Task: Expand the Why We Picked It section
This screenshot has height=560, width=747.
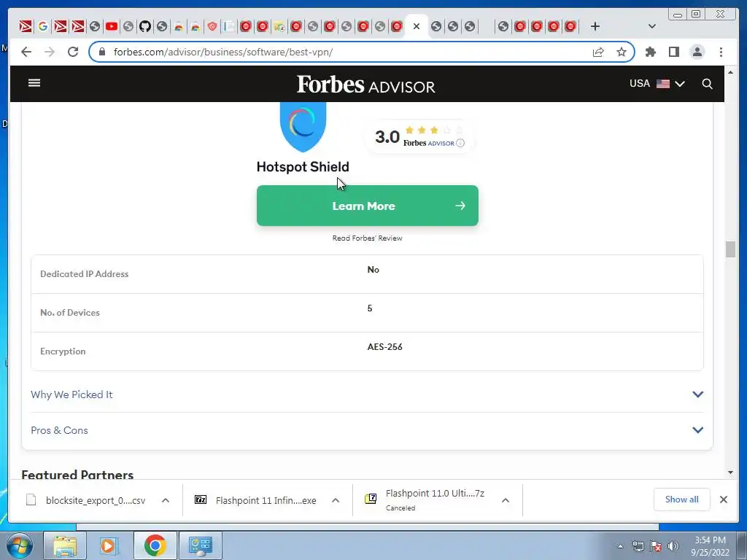Action: 367,394
